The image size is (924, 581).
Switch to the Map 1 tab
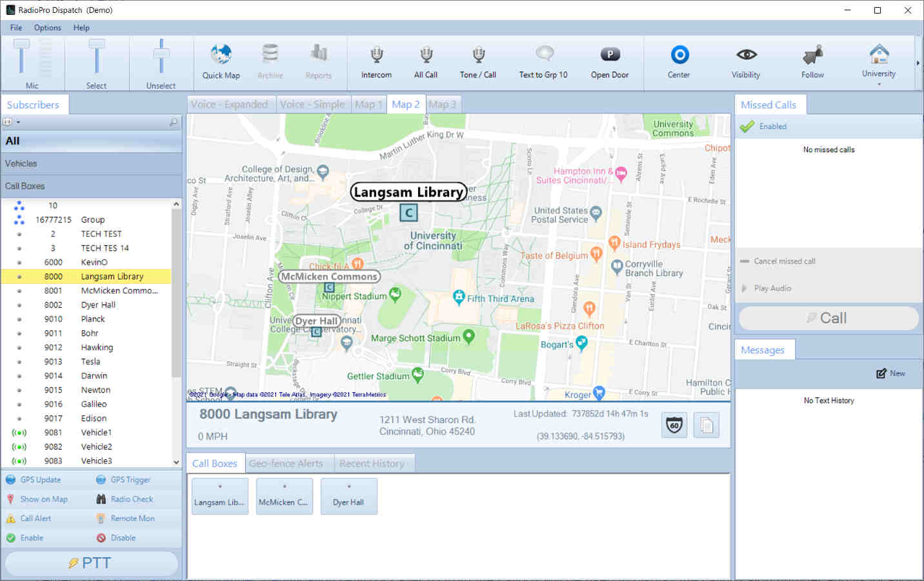tap(368, 104)
